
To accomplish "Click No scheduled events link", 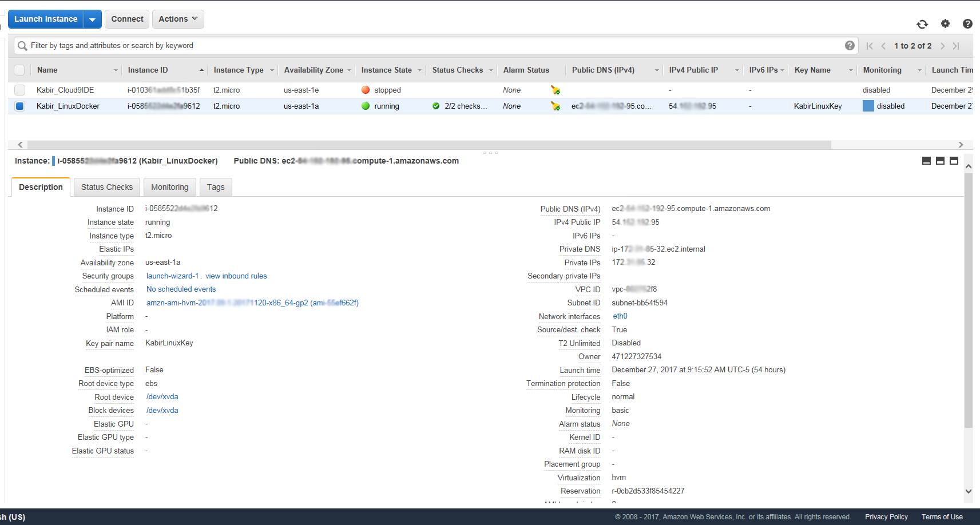I will pyautogui.click(x=181, y=289).
